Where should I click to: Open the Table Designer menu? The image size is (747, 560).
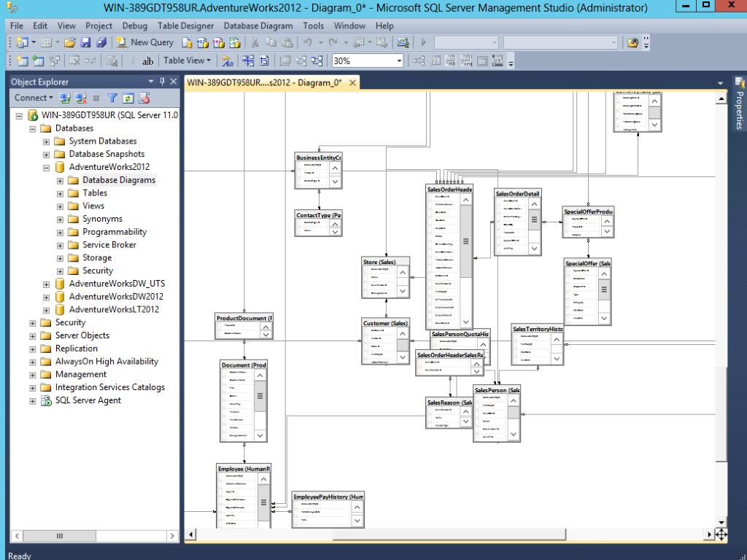(186, 26)
